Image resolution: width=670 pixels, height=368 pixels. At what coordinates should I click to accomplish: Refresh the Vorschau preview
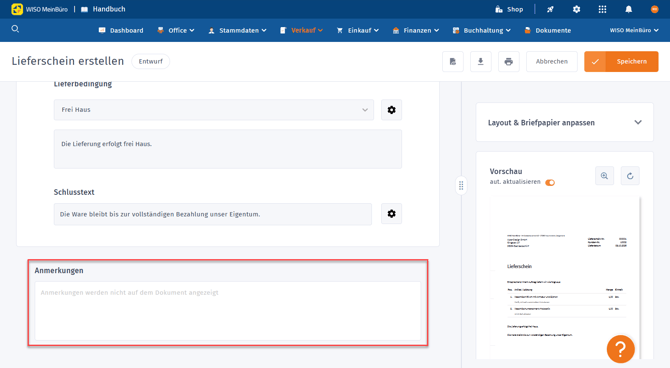[x=630, y=176]
